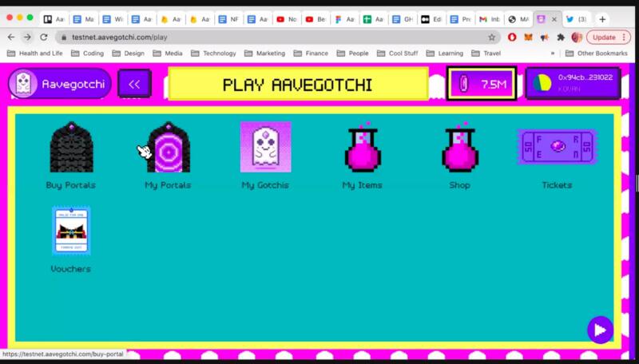Viewport: 639px width, 364px height.
Task: Close the active Aavegotchi tab
Action: click(x=554, y=19)
